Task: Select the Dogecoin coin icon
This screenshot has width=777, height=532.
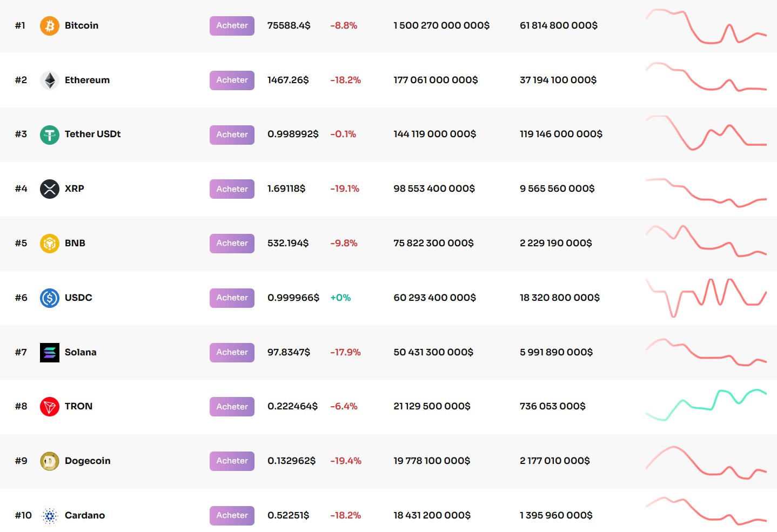Action: (x=49, y=461)
